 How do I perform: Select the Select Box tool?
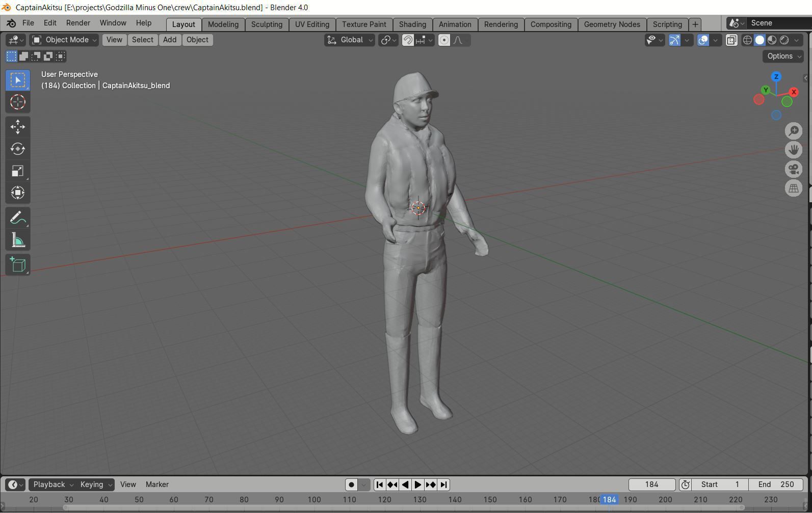[x=18, y=80]
